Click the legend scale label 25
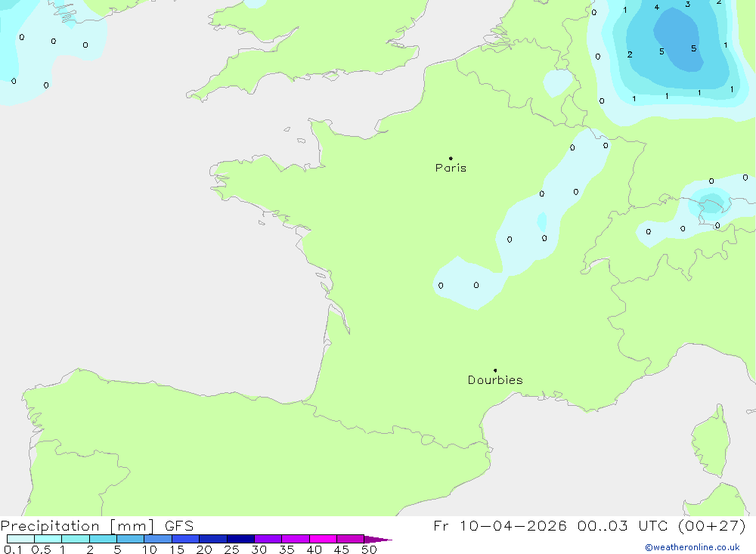The image size is (756, 554). tap(231, 549)
